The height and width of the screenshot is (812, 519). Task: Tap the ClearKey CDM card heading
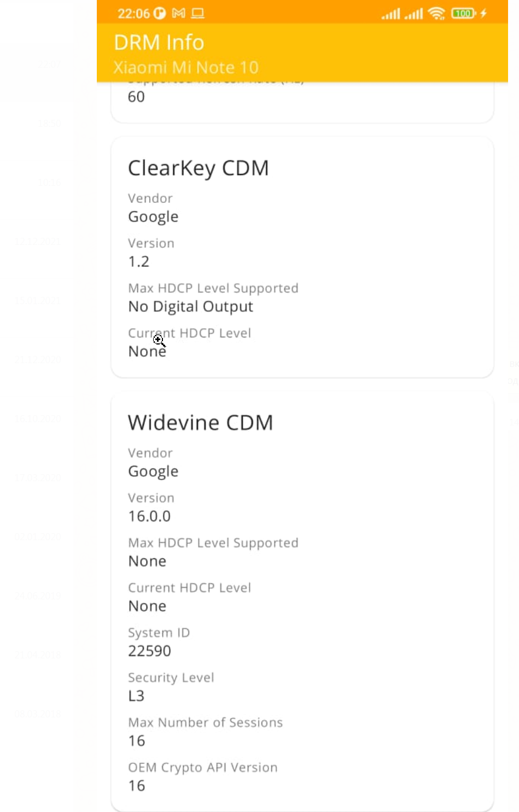coord(198,168)
